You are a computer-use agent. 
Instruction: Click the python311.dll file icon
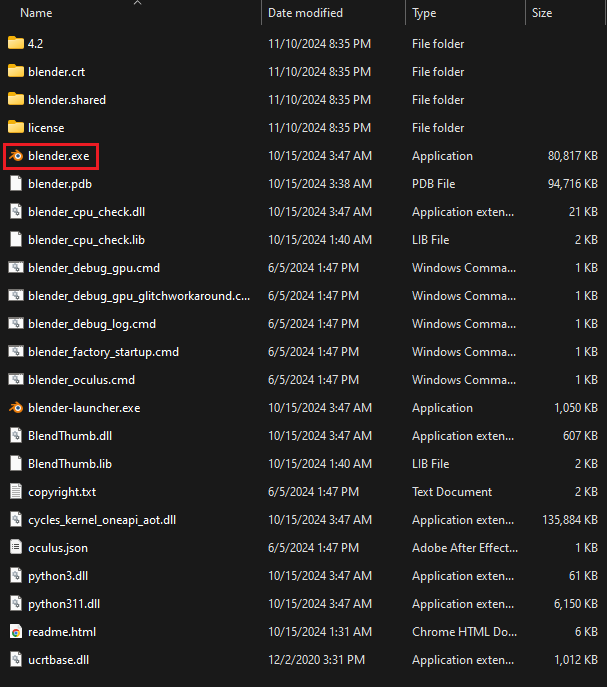[16, 604]
